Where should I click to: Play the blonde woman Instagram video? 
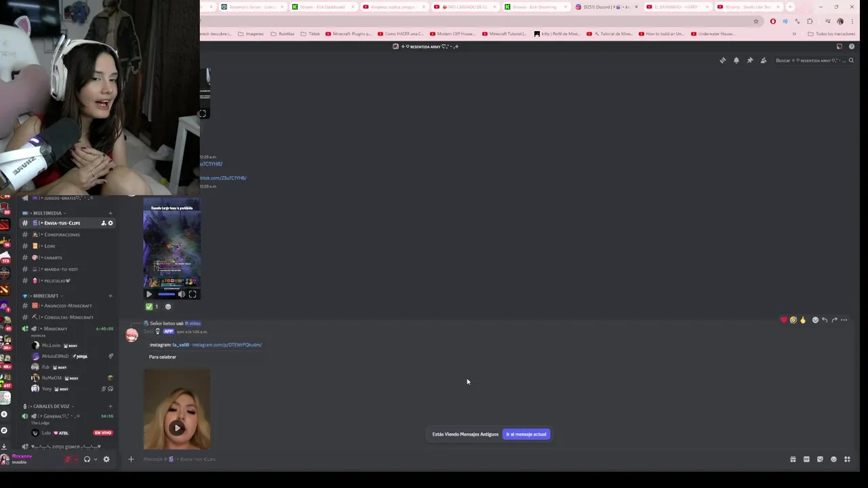point(177,428)
